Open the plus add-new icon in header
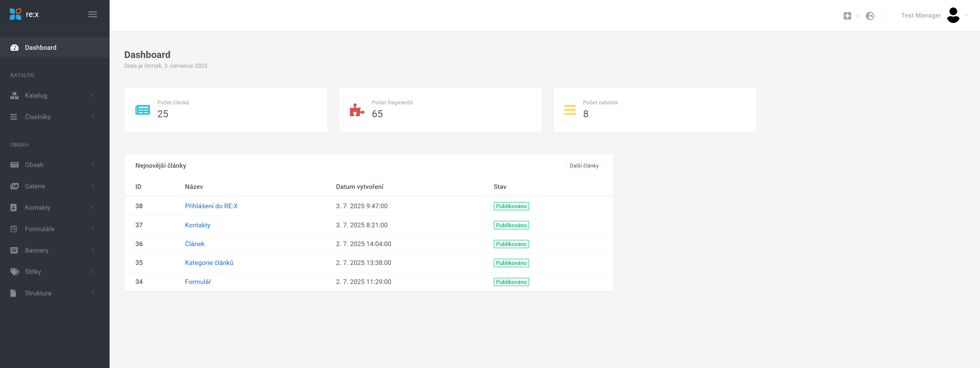Image resolution: width=980 pixels, height=368 pixels. (847, 15)
